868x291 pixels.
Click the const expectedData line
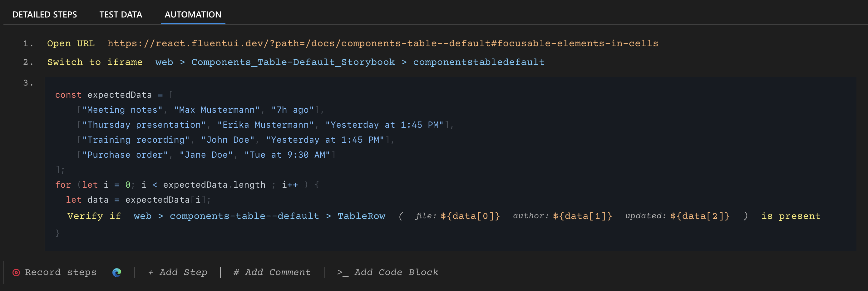point(114,95)
